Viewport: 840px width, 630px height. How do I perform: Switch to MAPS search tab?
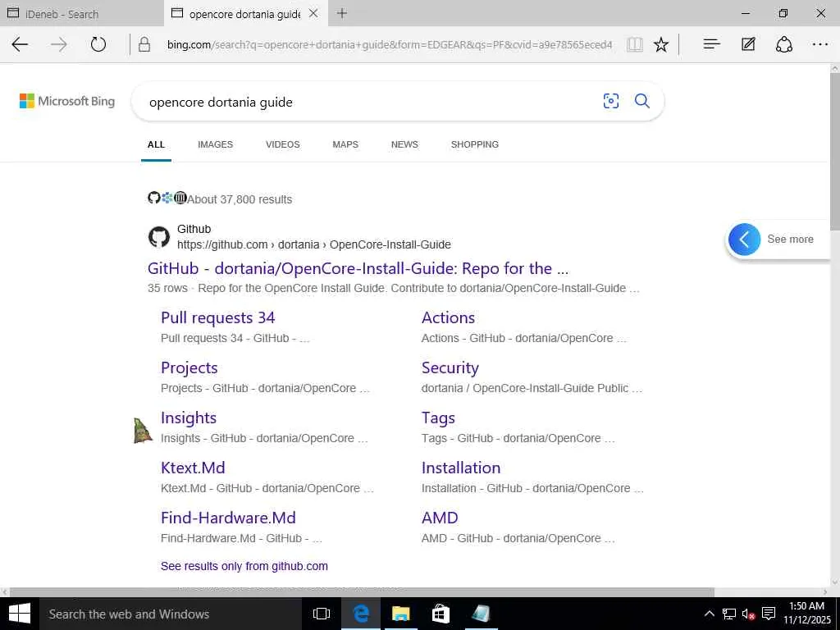345,144
